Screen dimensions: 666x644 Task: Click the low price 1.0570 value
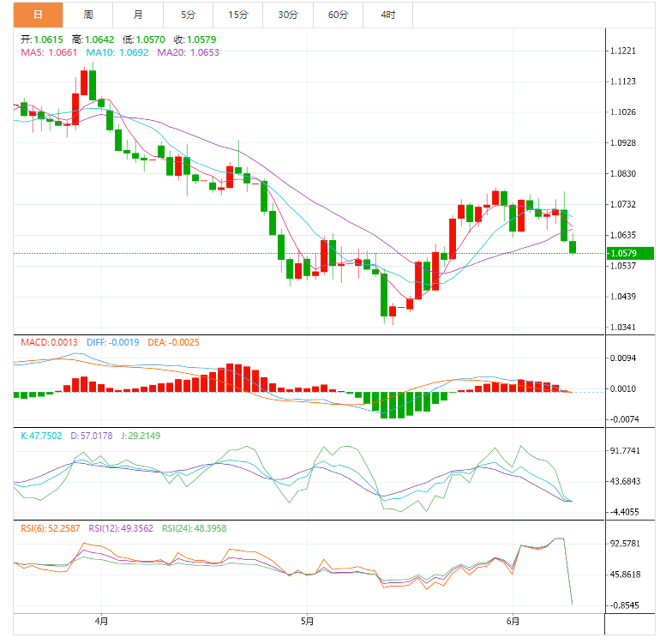point(150,39)
